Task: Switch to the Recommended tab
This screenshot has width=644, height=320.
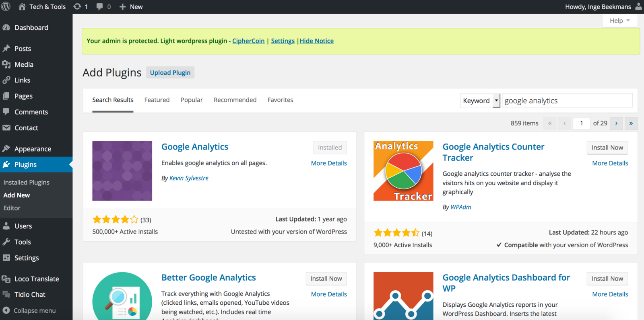Action: coord(235,100)
